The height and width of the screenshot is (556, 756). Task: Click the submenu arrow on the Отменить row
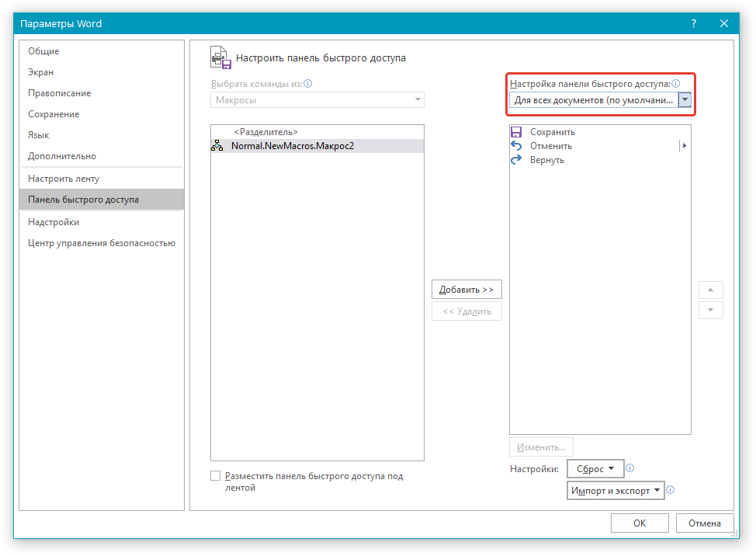click(x=684, y=146)
